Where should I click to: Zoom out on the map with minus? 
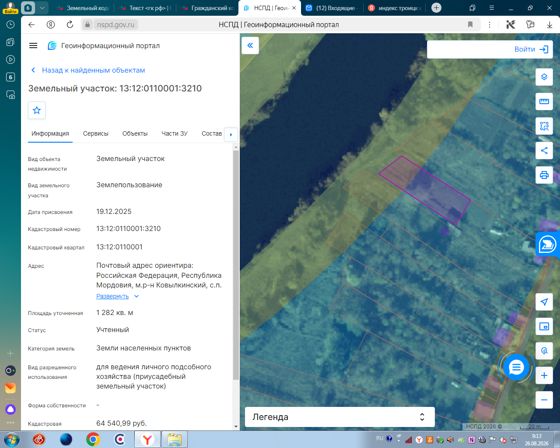pos(544,400)
